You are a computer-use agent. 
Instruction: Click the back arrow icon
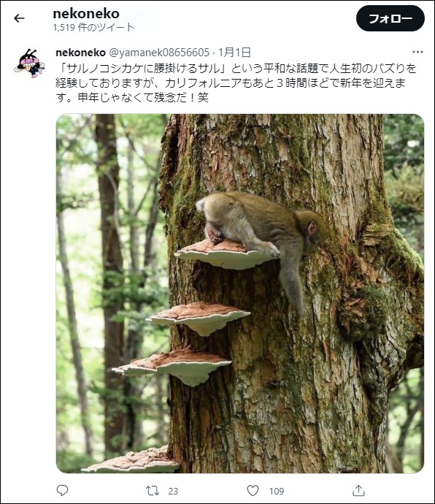[x=19, y=18]
